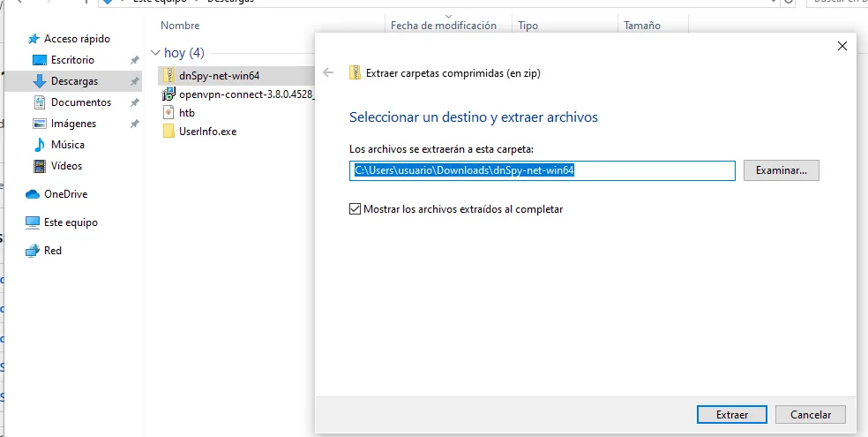Open Documentos in the navigation pane

coord(81,102)
